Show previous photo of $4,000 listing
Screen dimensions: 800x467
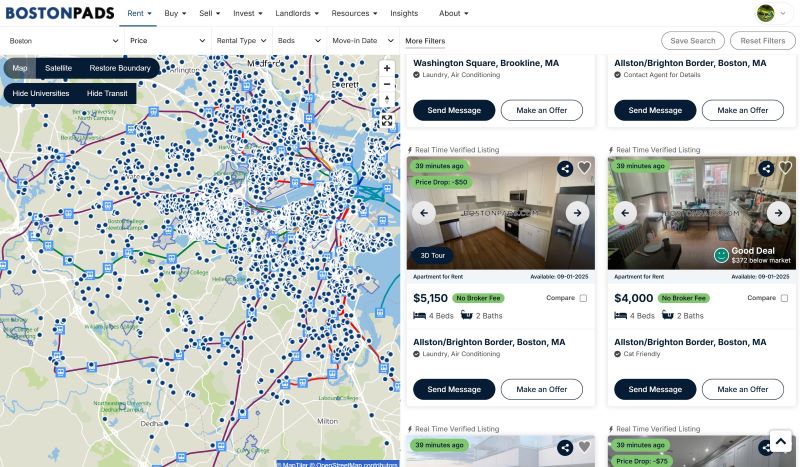[625, 213]
